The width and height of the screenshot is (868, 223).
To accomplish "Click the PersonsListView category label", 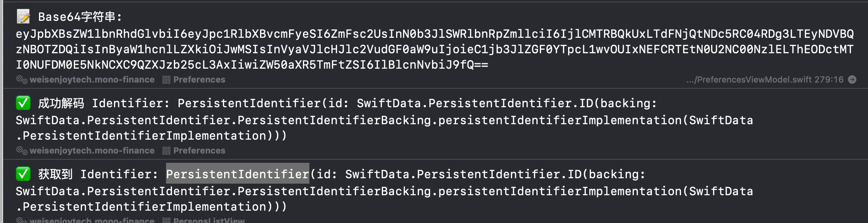I will pos(209,220).
